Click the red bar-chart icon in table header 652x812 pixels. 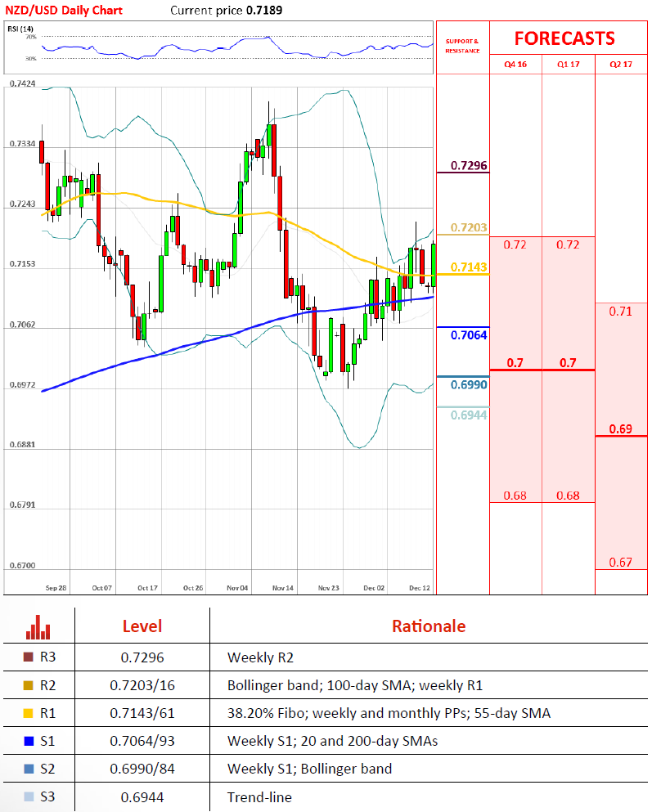[x=38, y=627]
